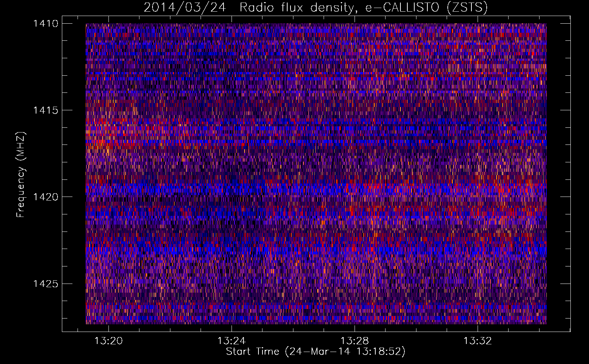Click the "Frequency (MHZ)" axis title
This screenshot has width=589, height=364.
tap(21, 175)
